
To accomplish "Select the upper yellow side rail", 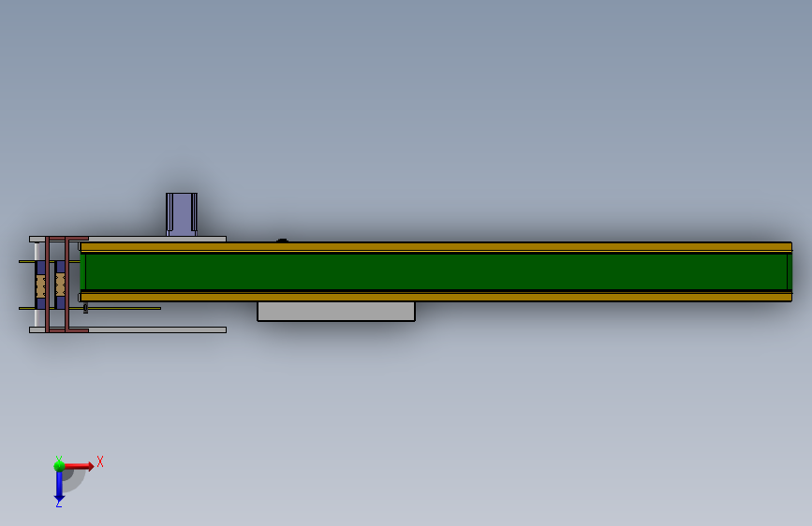I will click(436, 247).
